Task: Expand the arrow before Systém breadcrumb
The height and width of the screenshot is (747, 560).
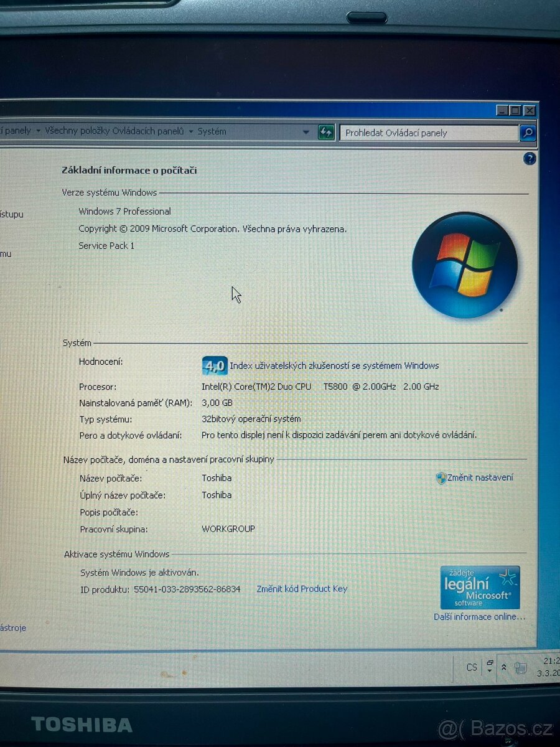Action: click(191, 131)
